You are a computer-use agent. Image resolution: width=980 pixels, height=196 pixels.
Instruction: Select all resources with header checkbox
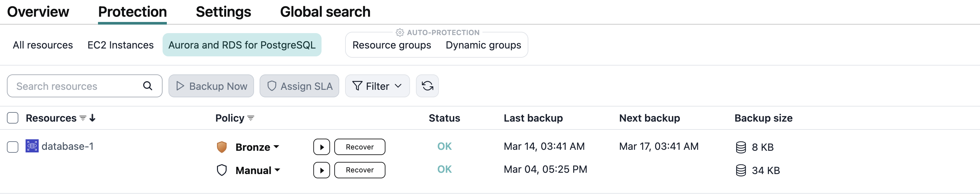point(12,118)
